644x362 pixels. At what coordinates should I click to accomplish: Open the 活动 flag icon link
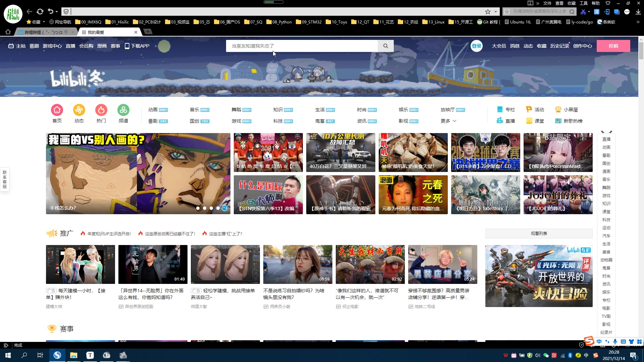point(535,110)
